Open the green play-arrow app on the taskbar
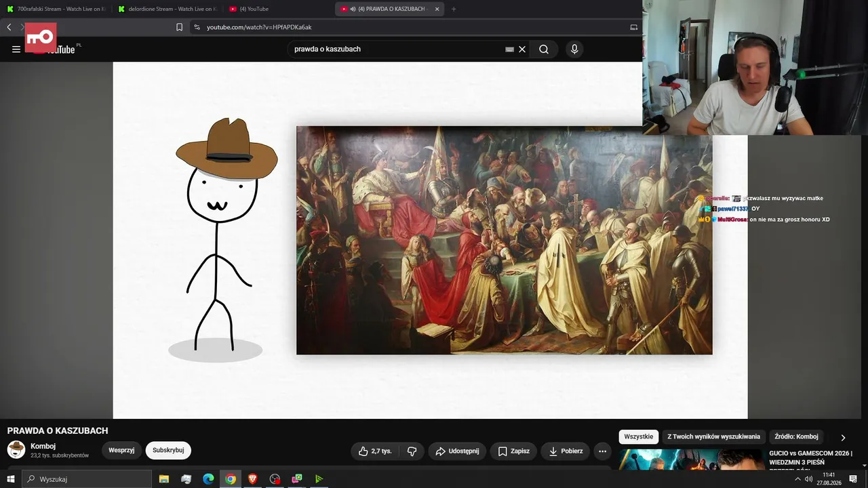 319,479
